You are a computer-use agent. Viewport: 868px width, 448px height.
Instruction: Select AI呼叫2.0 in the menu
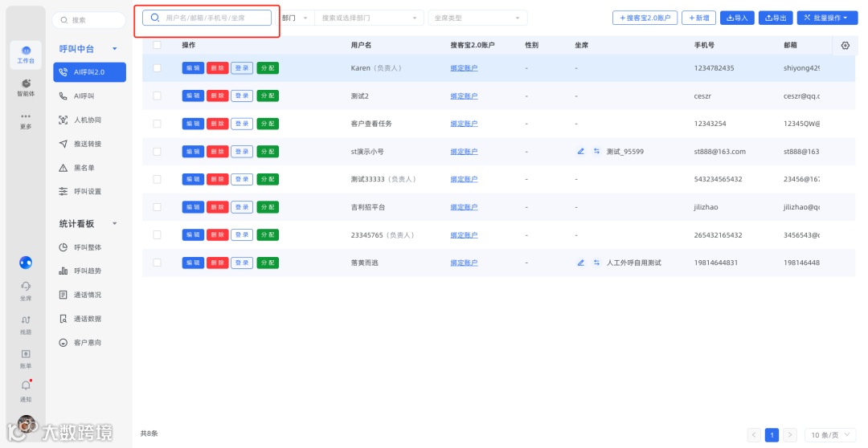pos(90,72)
